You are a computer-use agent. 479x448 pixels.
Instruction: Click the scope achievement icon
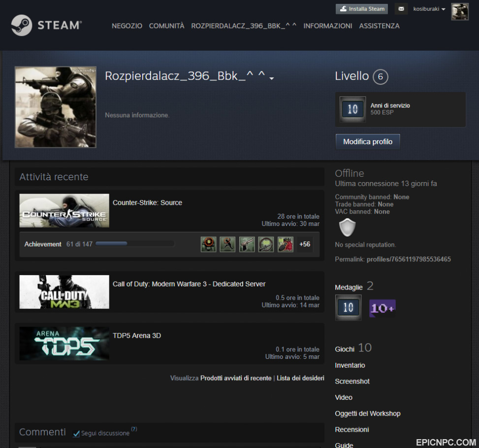point(266,244)
